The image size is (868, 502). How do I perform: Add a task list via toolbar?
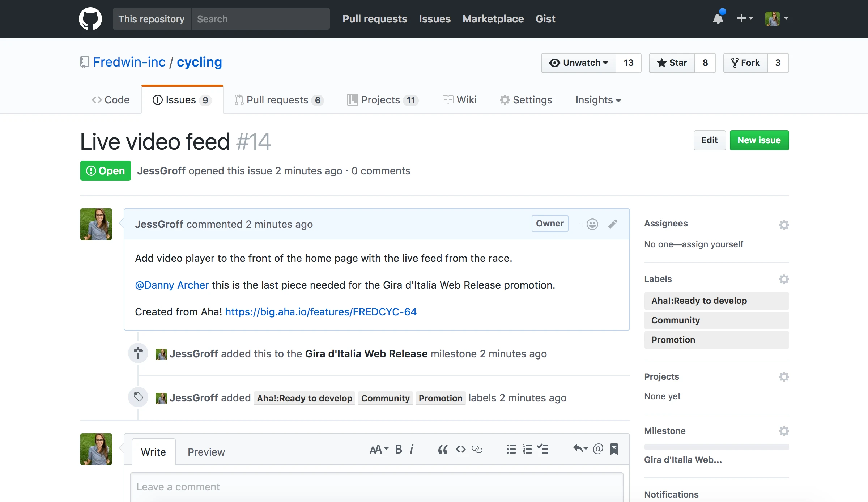coord(543,449)
